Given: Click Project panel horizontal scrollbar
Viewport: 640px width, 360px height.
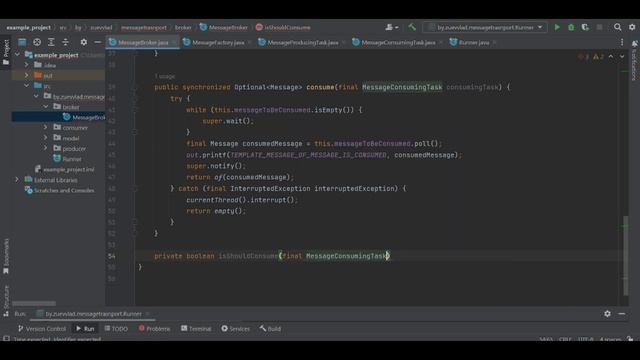Looking at the screenshot, I should [34, 303].
